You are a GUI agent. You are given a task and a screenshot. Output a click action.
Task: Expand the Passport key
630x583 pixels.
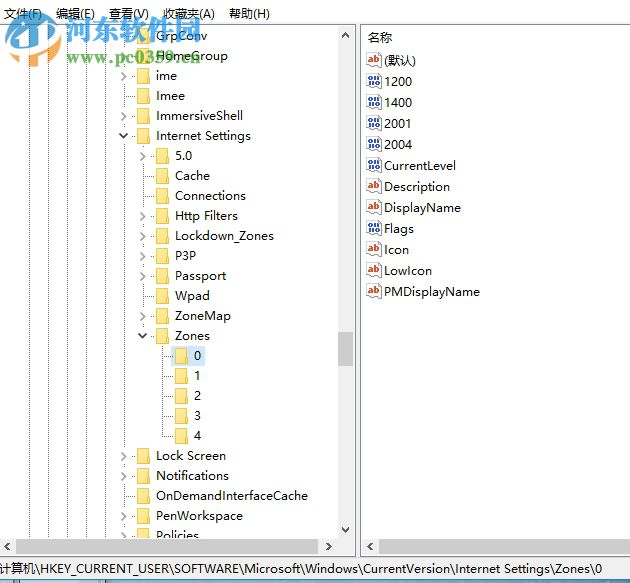(x=142, y=276)
